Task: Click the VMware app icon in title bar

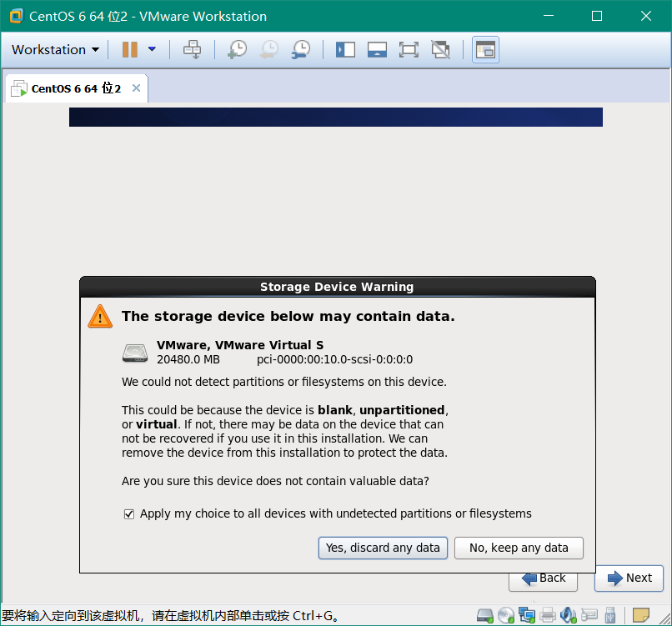Action: click(17, 17)
